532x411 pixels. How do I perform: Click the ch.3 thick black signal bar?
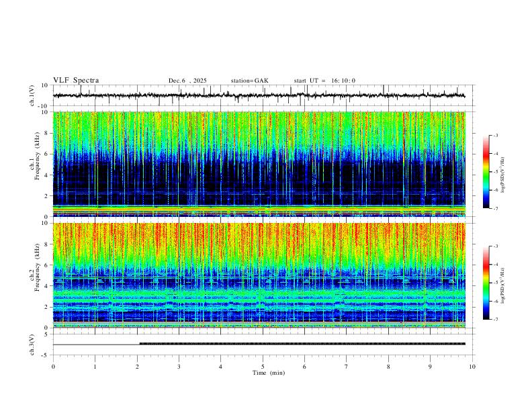[x=302, y=344]
